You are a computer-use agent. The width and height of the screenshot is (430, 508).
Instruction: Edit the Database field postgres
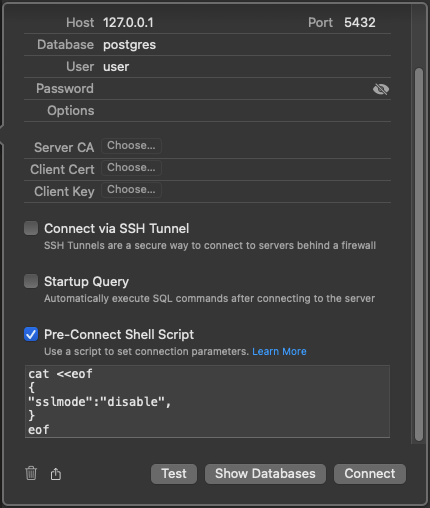pos(246,45)
